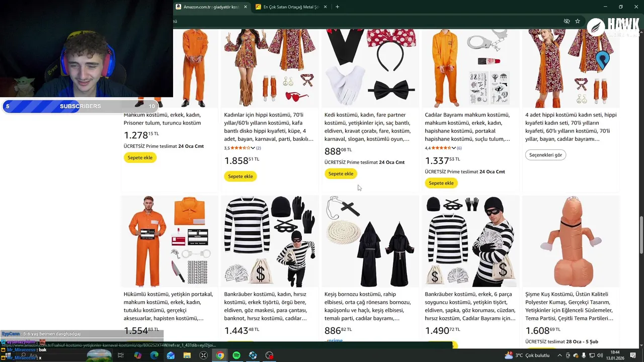
Task: Open the blue hexagon gear icon on the taskbar
Action: [253, 355]
